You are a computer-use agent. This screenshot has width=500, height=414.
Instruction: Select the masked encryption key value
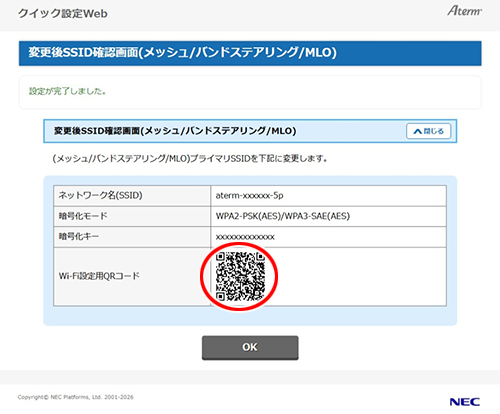coord(245,237)
